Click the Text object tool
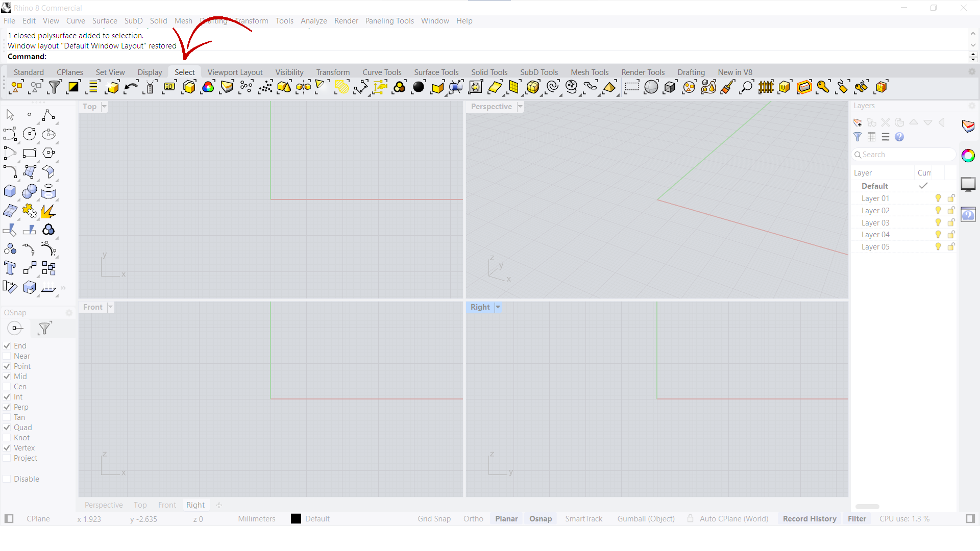The height and width of the screenshot is (551, 980). point(10,268)
